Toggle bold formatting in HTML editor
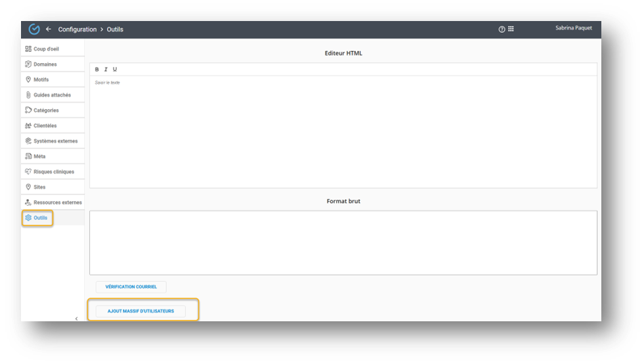Image resolution: width=644 pixels, height=364 pixels. 97,70
